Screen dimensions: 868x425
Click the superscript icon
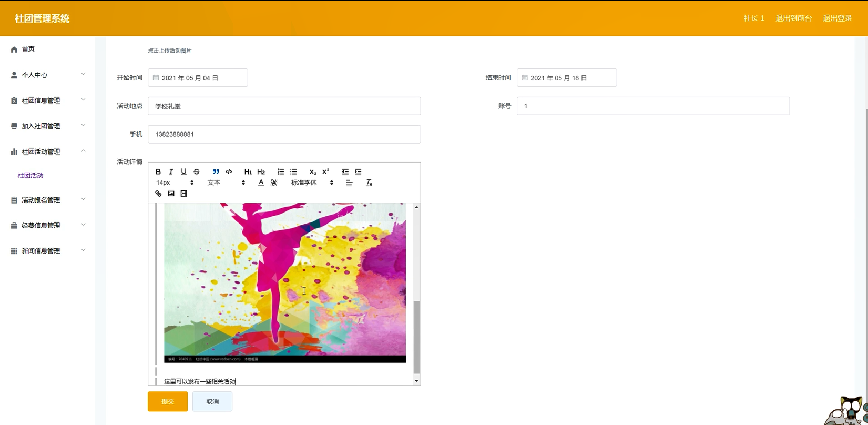(325, 171)
